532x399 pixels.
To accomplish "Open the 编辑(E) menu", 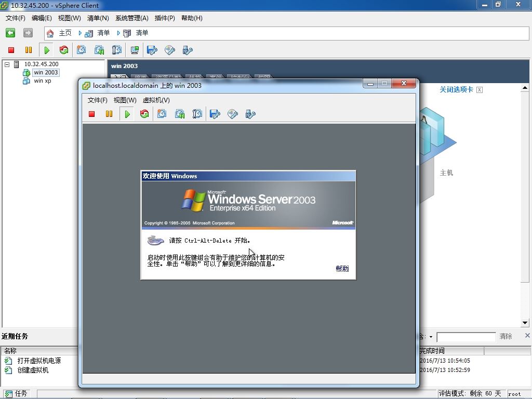I will pyautogui.click(x=42, y=18).
